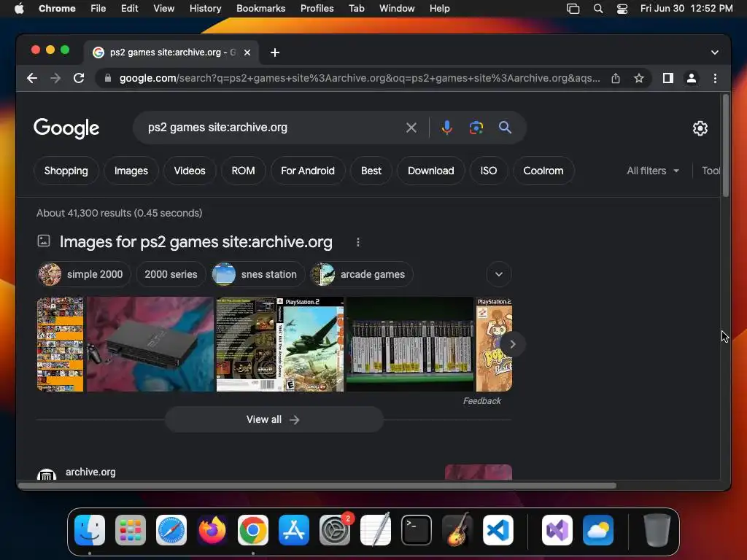Expand image suggestion chips chevron

tap(499, 274)
